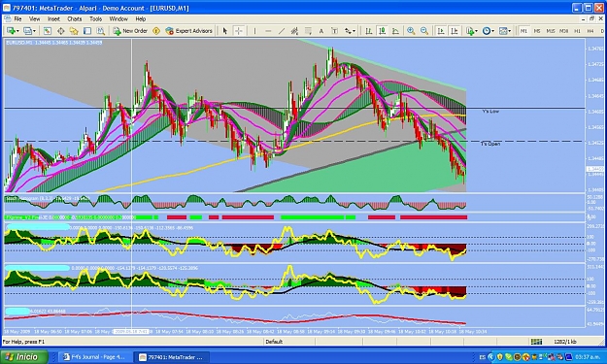Image resolution: width=607 pixels, height=364 pixels.
Task: Toggle the Data Window icon
Action: (x=61, y=31)
